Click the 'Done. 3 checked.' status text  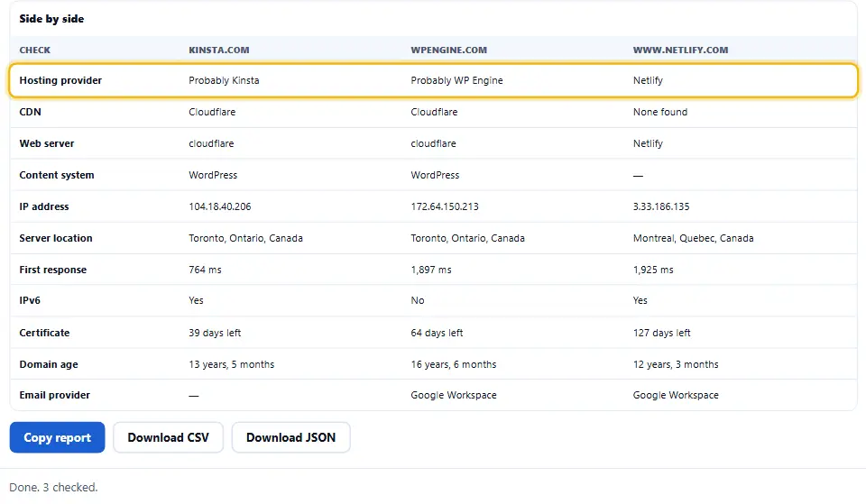point(53,488)
